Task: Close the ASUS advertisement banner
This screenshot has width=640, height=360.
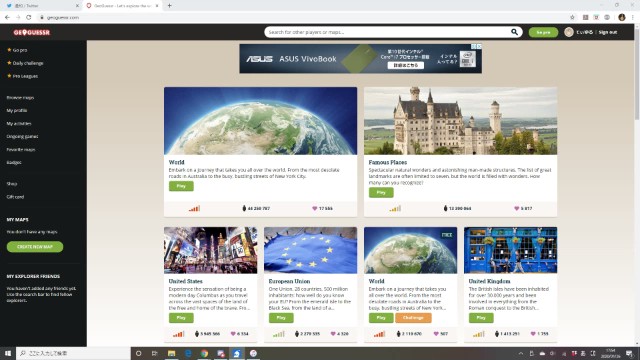Action: coord(479,47)
